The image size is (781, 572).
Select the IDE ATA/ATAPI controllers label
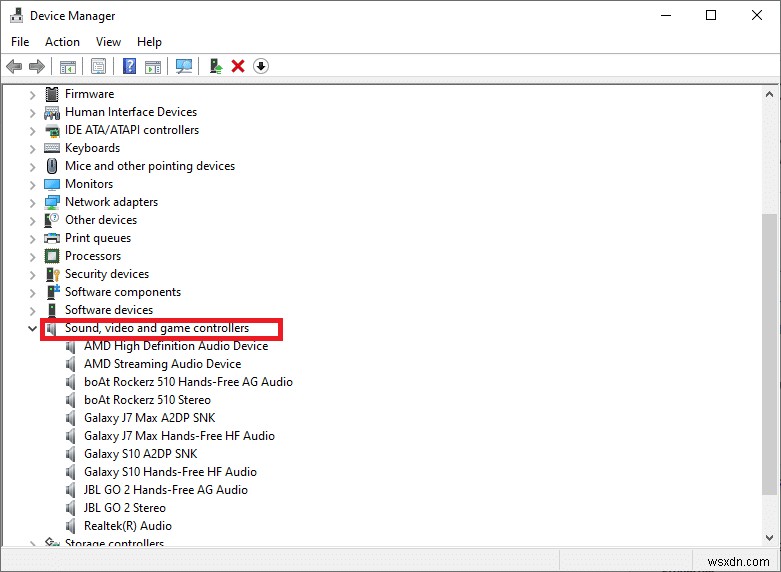[132, 130]
